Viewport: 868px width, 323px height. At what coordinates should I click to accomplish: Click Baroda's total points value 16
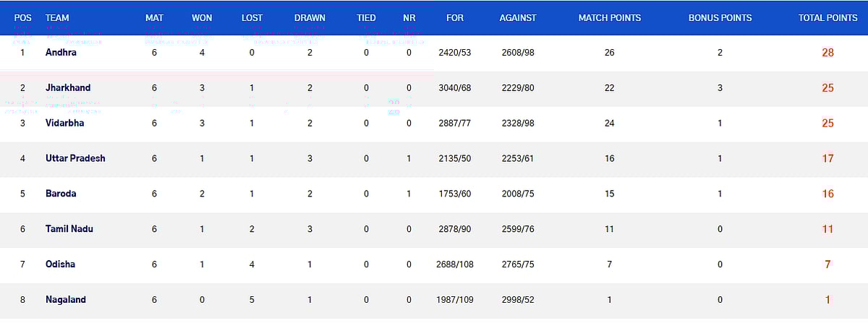point(828,194)
